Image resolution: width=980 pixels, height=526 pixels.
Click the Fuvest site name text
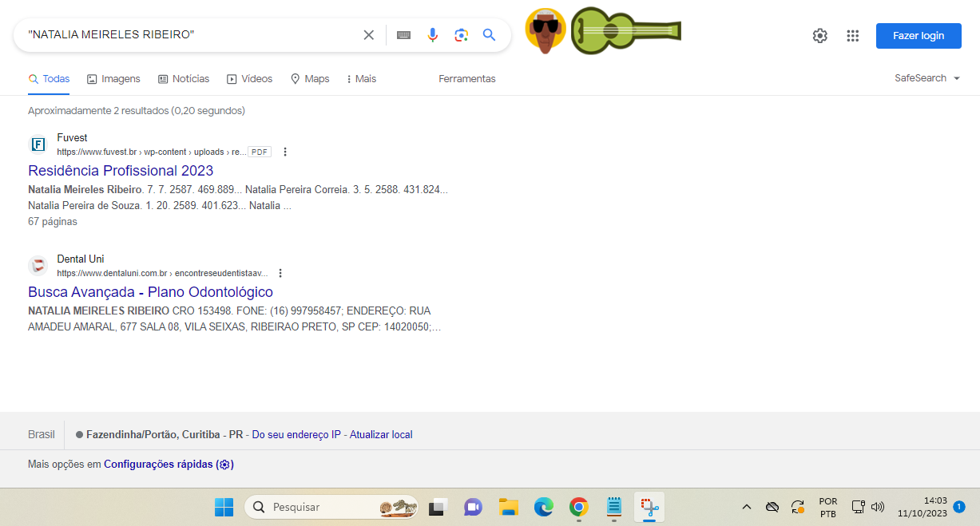72,138
